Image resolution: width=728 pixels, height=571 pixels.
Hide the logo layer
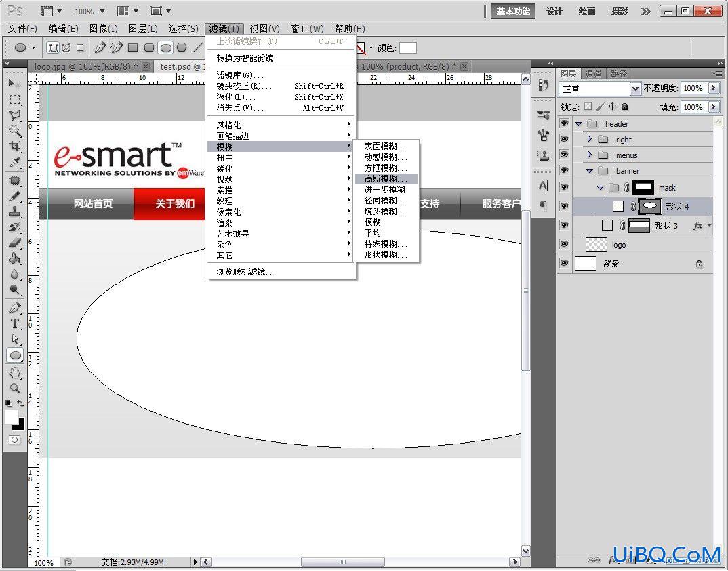point(564,244)
